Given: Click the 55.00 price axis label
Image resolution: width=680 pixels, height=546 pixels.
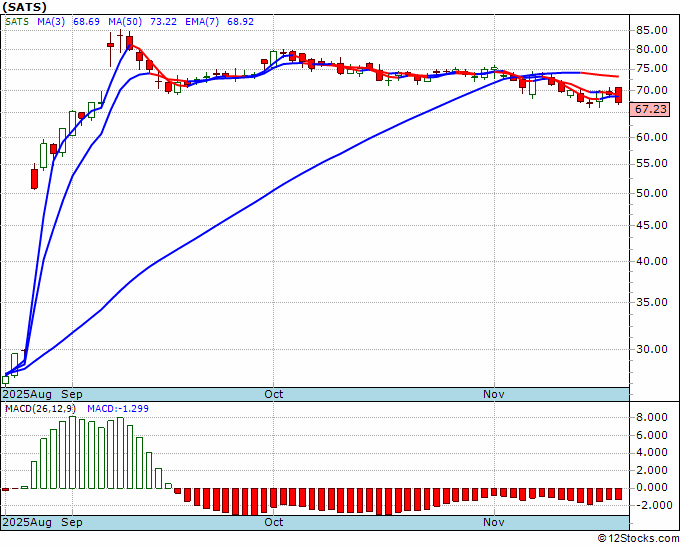Looking at the screenshot, I should pyautogui.click(x=651, y=163).
